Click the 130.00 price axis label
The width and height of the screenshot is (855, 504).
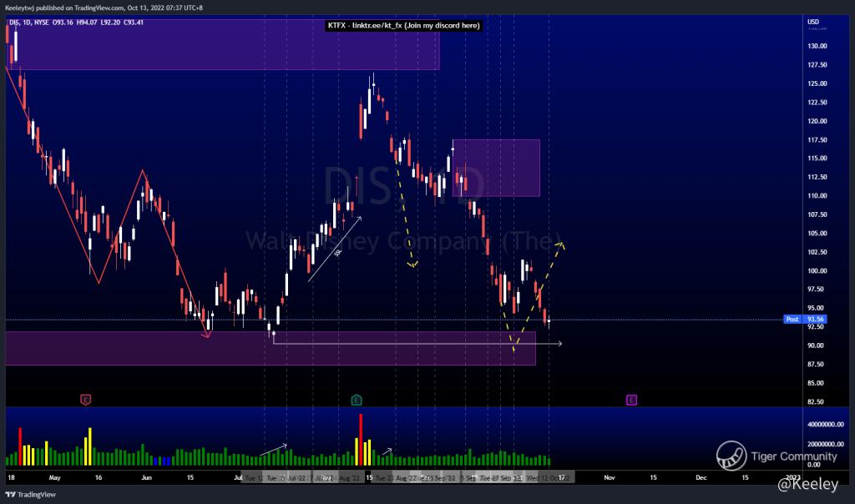817,47
